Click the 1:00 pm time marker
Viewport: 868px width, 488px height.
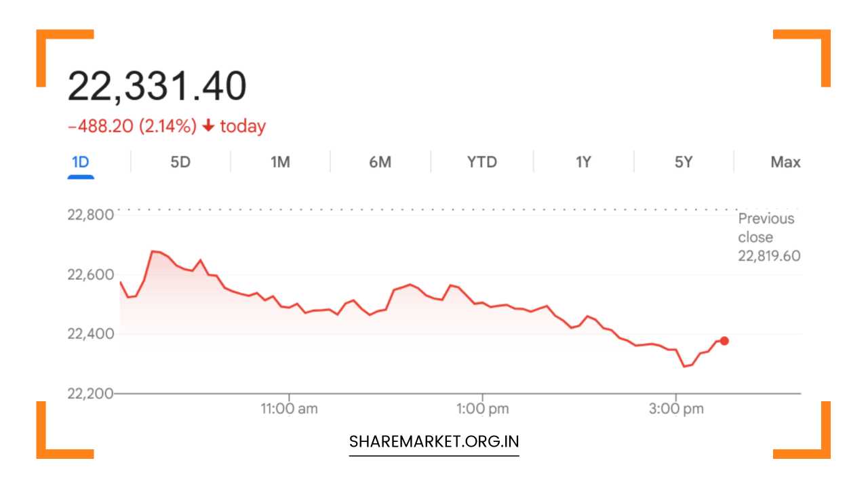pyautogui.click(x=483, y=409)
